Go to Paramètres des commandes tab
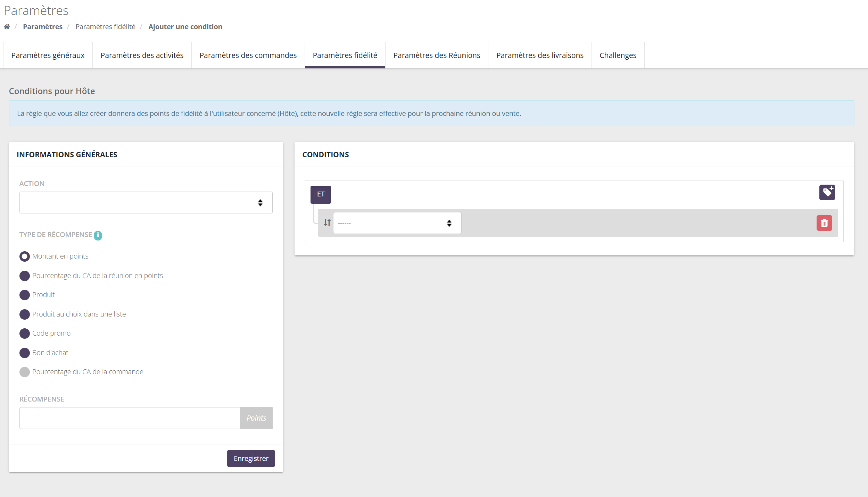Screen dimensions: 868x497 click(x=248, y=56)
